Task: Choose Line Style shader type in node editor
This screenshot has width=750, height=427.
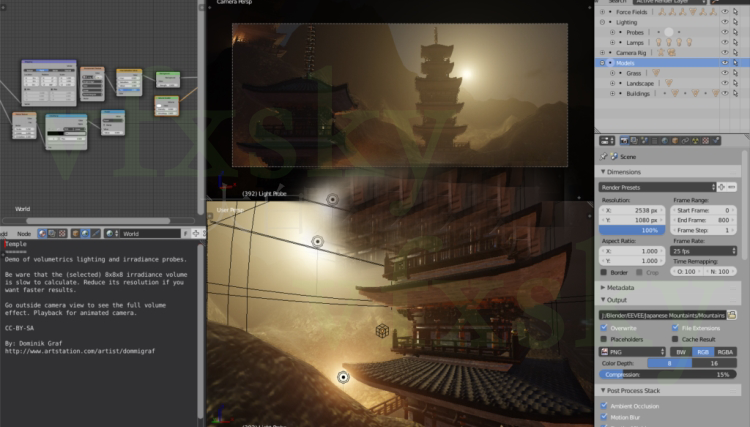Action: 96,233
